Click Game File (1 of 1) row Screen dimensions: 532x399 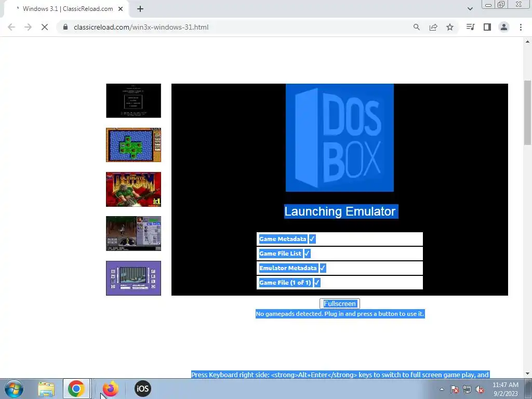click(340, 283)
